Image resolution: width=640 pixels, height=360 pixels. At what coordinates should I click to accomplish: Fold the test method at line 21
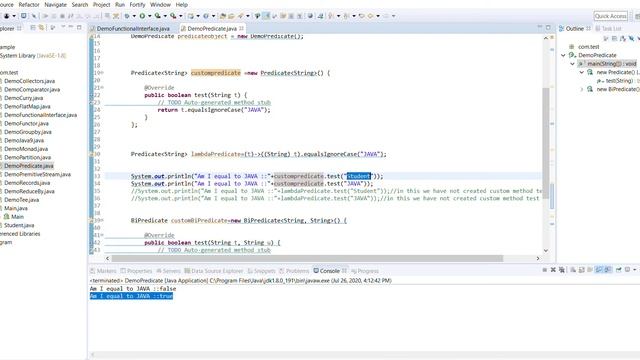click(x=102, y=87)
